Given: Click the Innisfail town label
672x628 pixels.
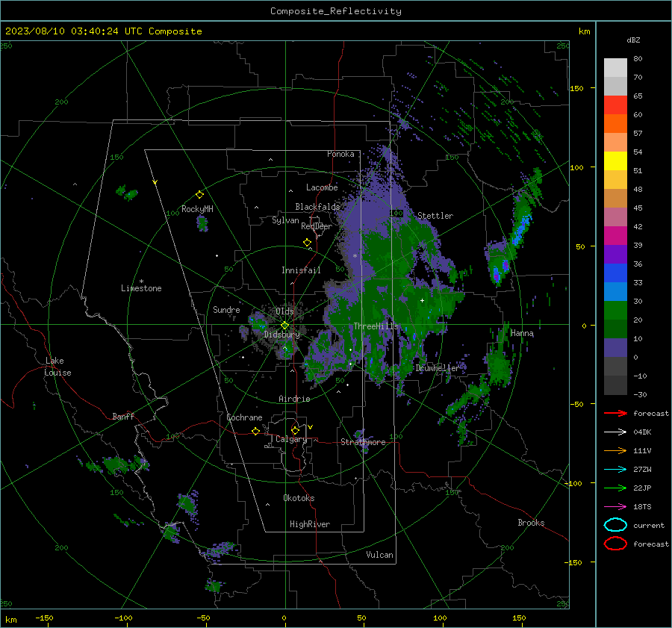Looking at the screenshot, I should [x=301, y=270].
